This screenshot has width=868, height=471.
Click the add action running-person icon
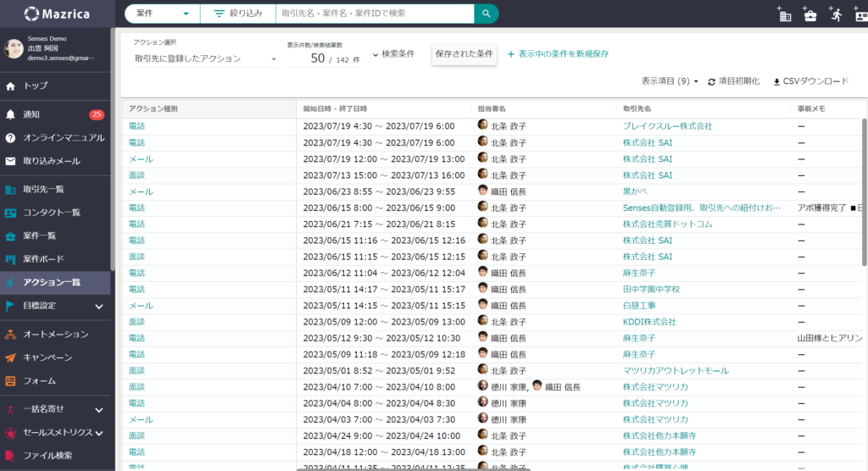point(836,14)
